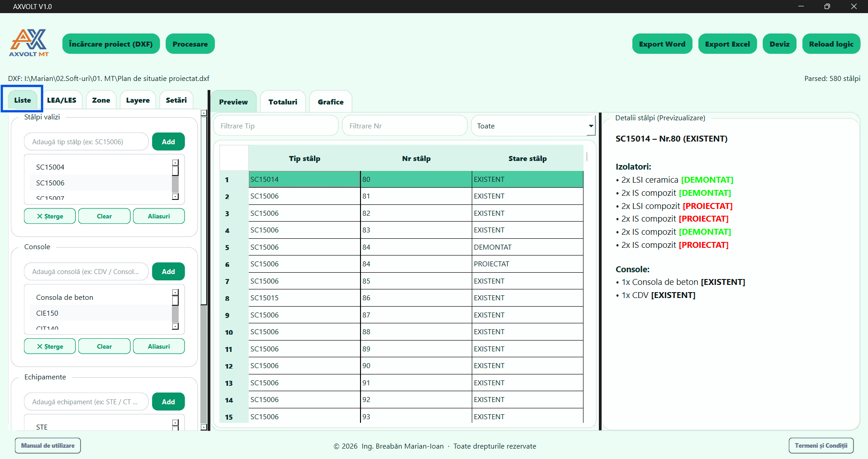Focus the Adaugă tip stâlp field
Image resolution: width=868 pixels, height=459 pixels.
coord(86,142)
